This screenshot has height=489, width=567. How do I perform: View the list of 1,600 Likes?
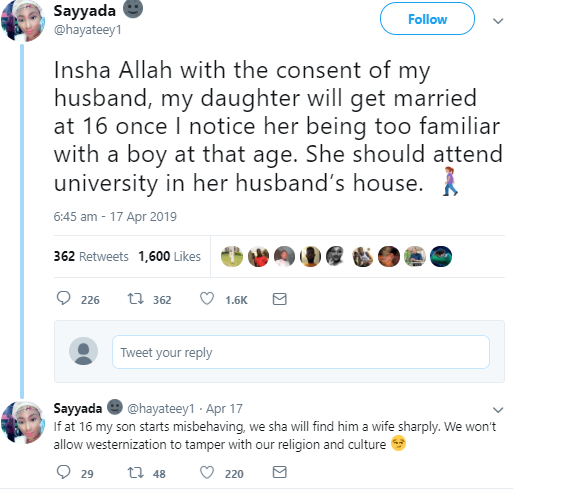(x=170, y=256)
